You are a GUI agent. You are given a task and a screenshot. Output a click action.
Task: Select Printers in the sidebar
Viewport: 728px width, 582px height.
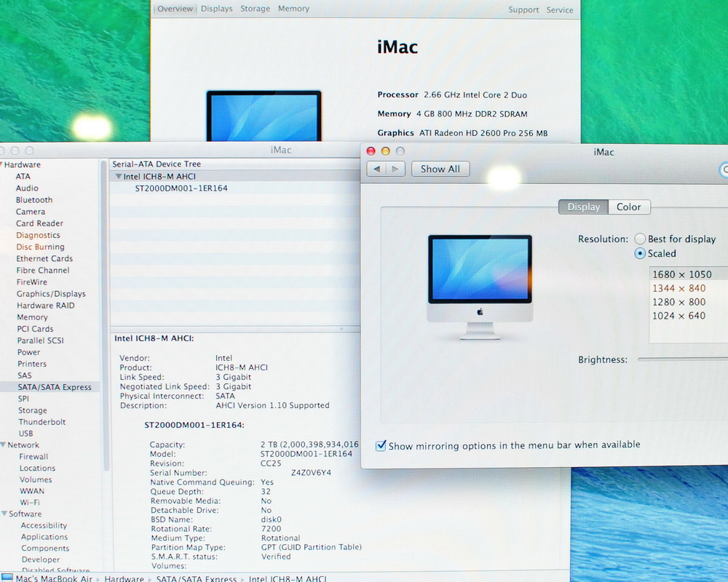(x=32, y=364)
